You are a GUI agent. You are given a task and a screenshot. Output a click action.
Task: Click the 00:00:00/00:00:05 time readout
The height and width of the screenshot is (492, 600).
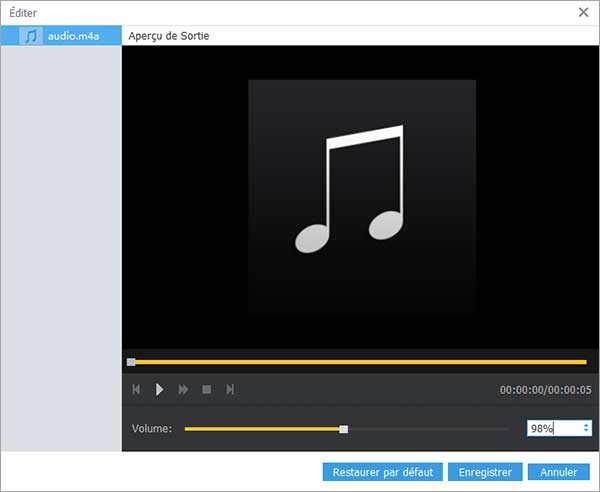point(546,390)
